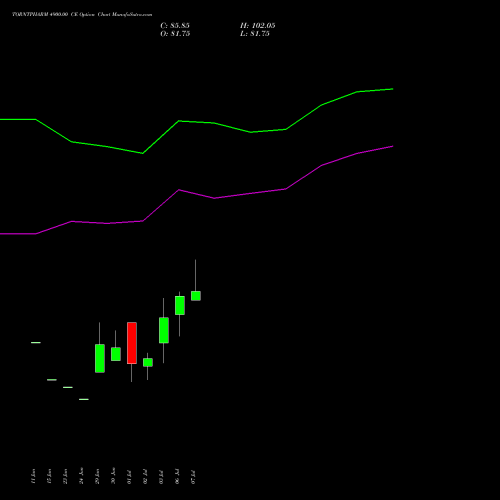Click the 15 Jun date label
Screen dimensions: 500x500
click(49, 476)
